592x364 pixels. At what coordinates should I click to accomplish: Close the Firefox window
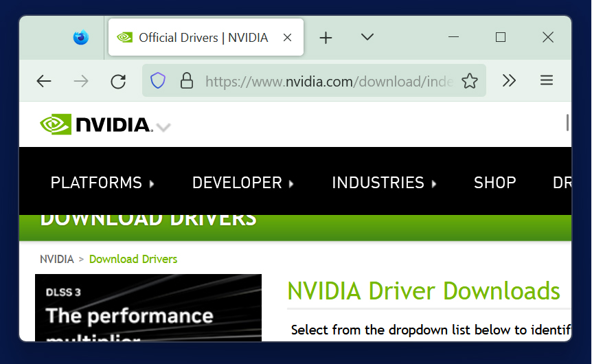pyautogui.click(x=548, y=37)
